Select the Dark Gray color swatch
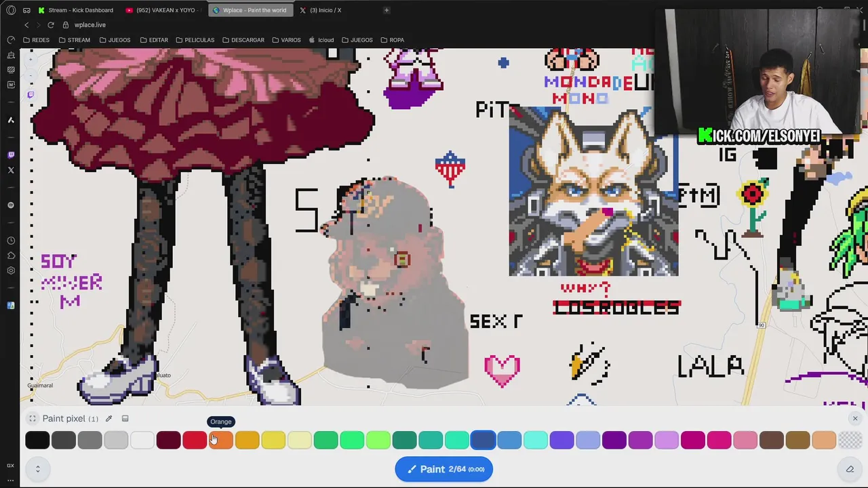Image resolution: width=868 pixels, height=488 pixels. pos(64,441)
